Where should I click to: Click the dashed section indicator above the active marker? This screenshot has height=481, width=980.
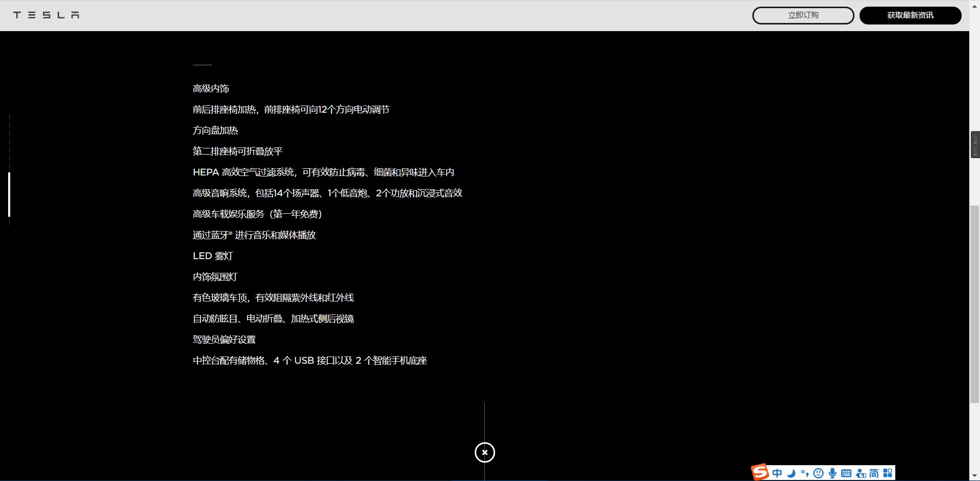point(9,143)
